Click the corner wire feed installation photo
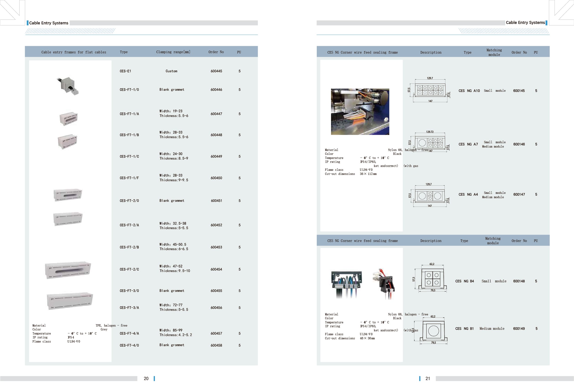Screen dimensions: 574x392 [x=360, y=112]
